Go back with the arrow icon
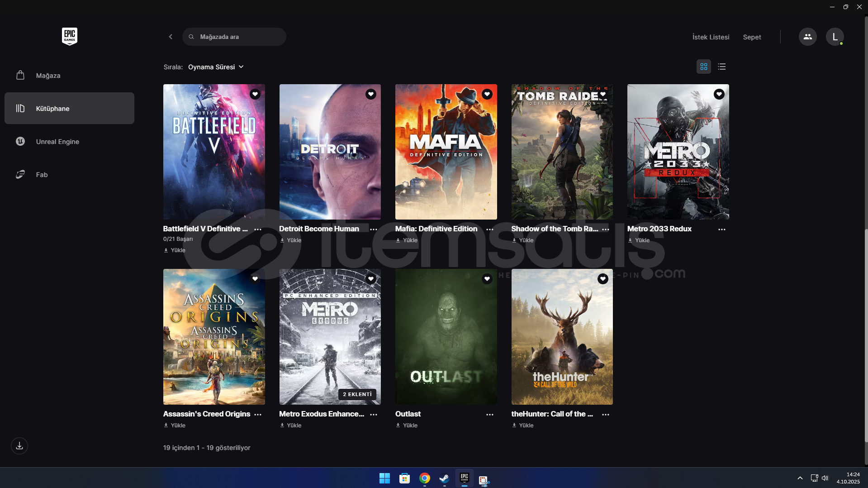Screen dimensions: 868x488 (171, 37)
